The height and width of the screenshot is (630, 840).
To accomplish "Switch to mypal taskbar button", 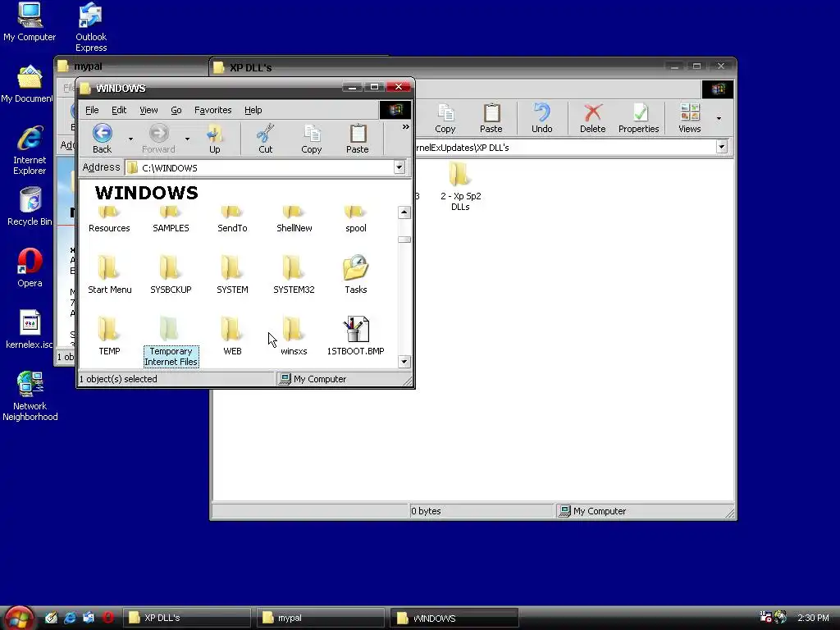I will 321,618.
